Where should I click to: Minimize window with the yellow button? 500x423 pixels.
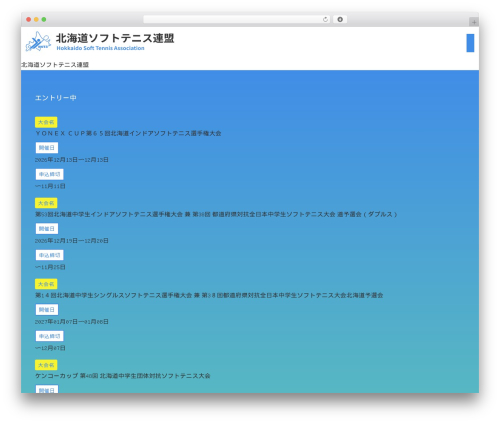click(x=36, y=20)
